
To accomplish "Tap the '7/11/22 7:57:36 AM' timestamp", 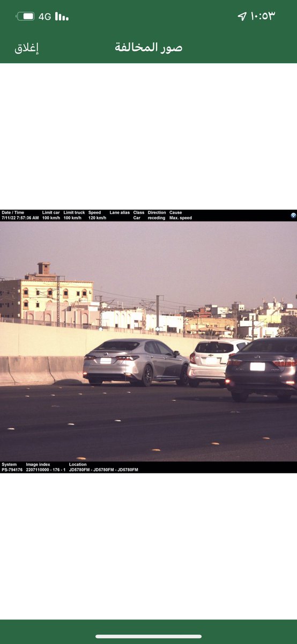I will coord(20,218).
